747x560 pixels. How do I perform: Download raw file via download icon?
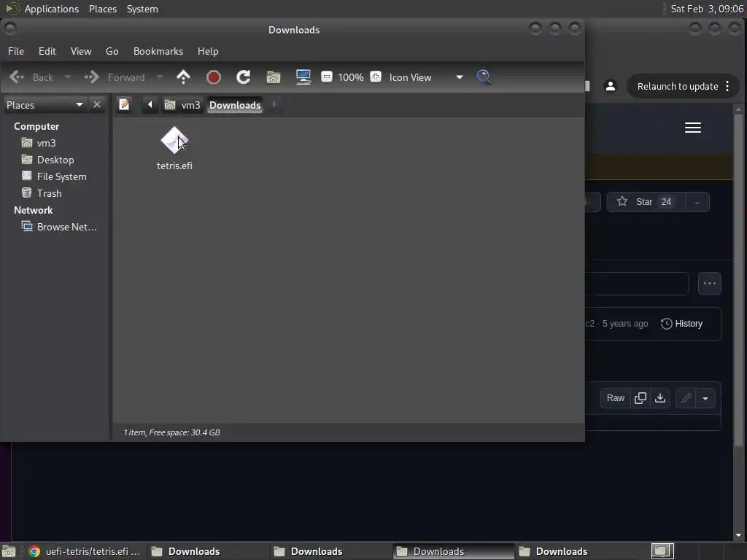660,398
